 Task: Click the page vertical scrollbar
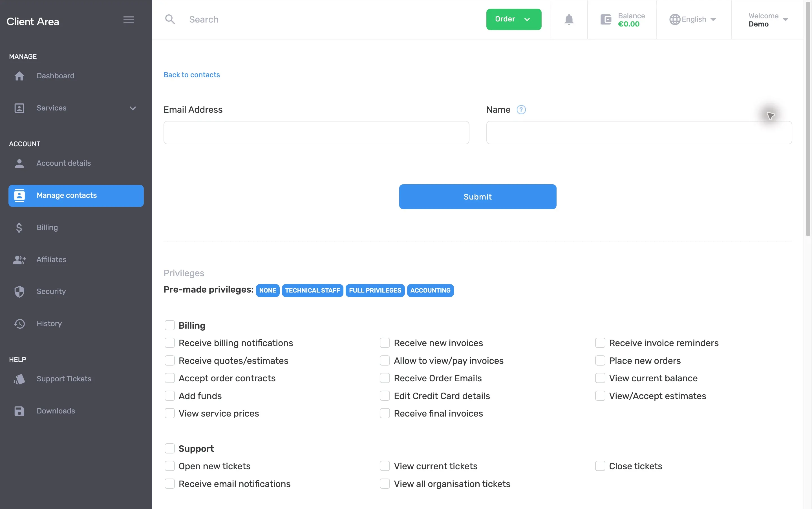click(x=808, y=118)
